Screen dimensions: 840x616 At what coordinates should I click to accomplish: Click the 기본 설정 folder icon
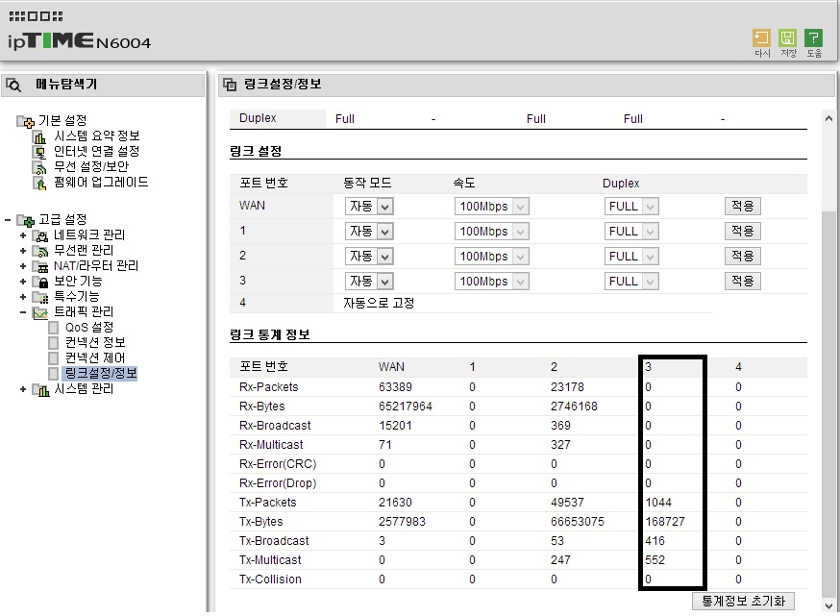click(25, 122)
